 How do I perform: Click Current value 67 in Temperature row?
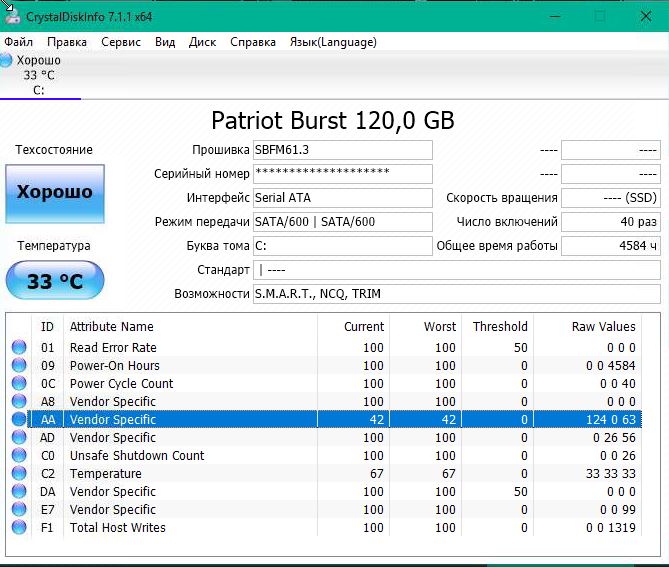376,473
